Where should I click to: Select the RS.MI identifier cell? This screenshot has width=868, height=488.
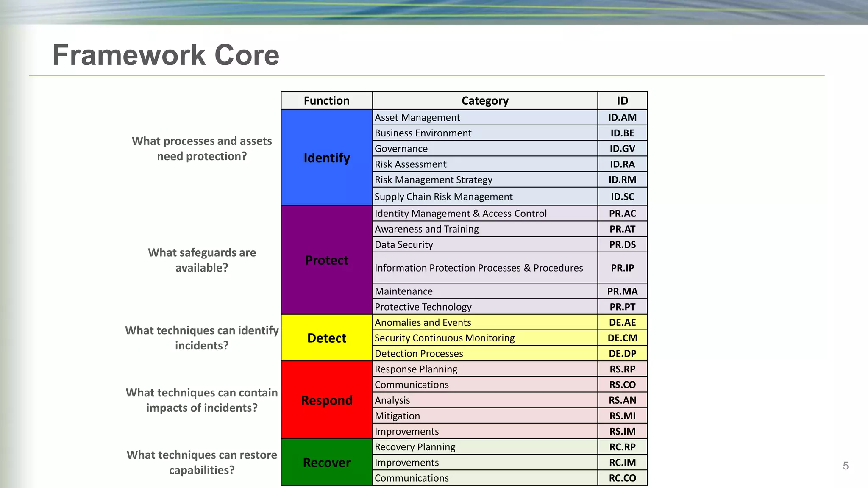623,416
